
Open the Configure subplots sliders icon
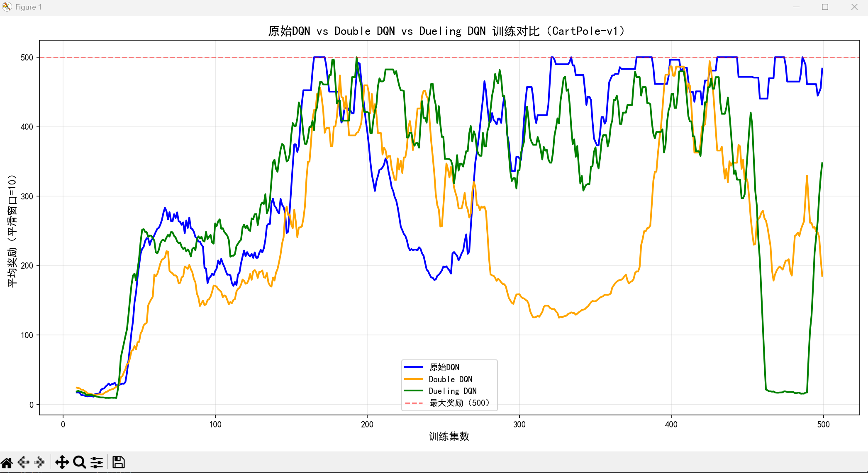coord(97,462)
